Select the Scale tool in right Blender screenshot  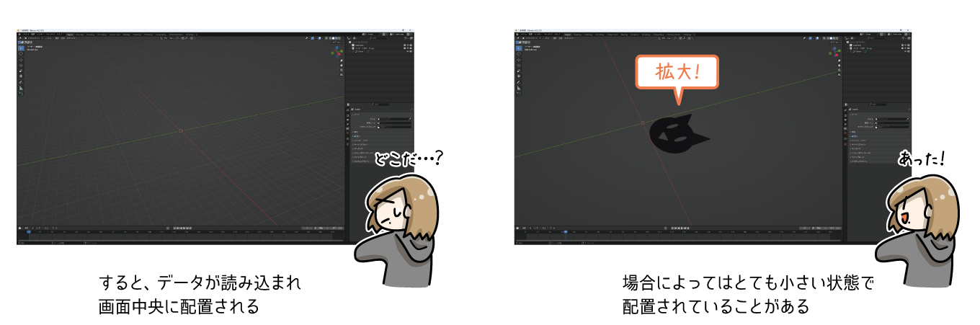519,70
